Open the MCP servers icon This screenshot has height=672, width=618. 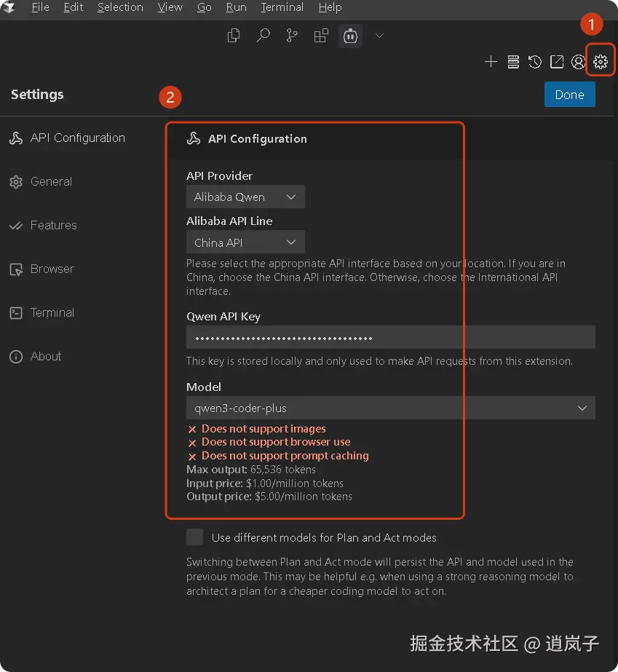[x=513, y=62]
